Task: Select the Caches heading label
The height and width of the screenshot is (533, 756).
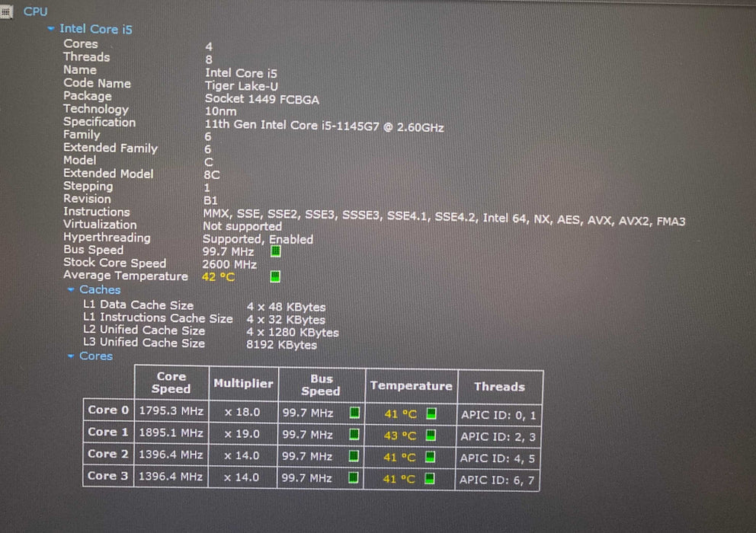Action: tap(100, 289)
